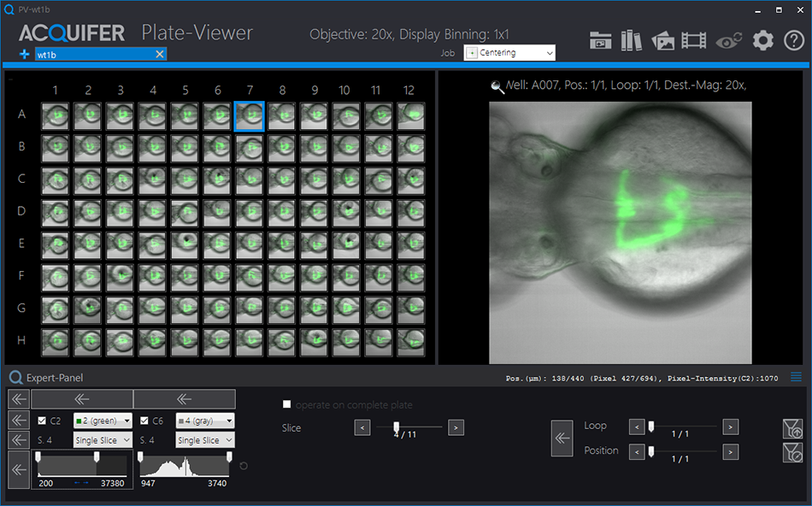Viewport: 812px width, 506px height.
Task: Add a new plate tab with plus
Action: 25,54
